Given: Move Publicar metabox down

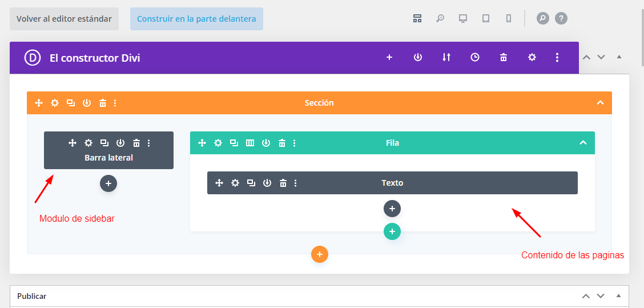Looking at the screenshot, I should [601, 295].
